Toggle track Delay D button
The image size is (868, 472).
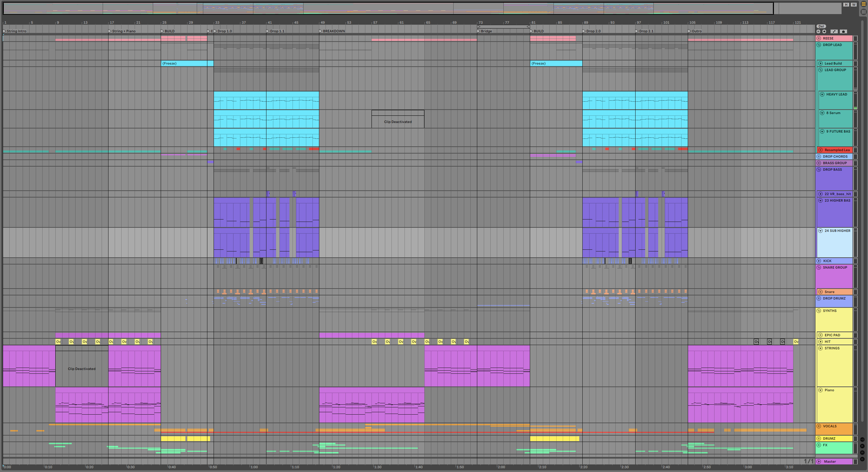click(862, 459)
